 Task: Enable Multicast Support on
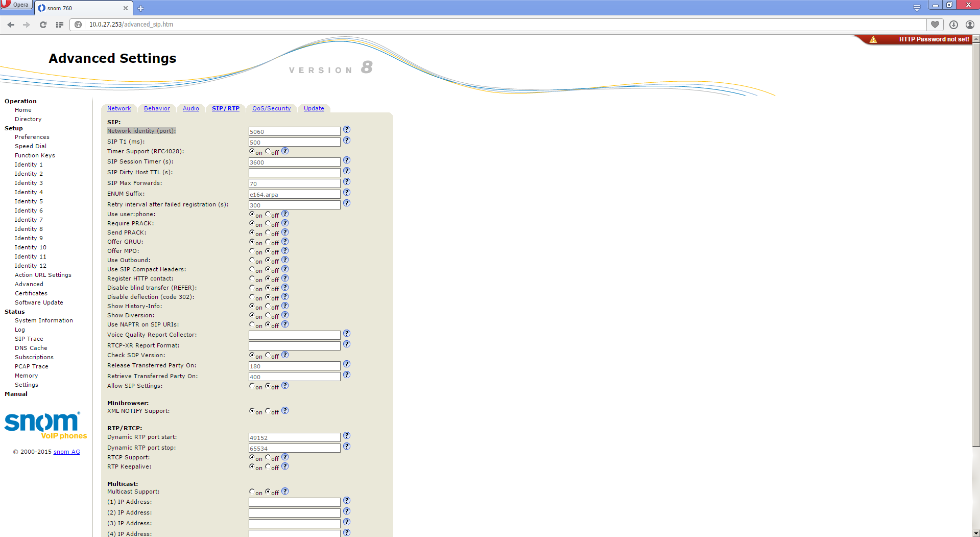point(252,492)
